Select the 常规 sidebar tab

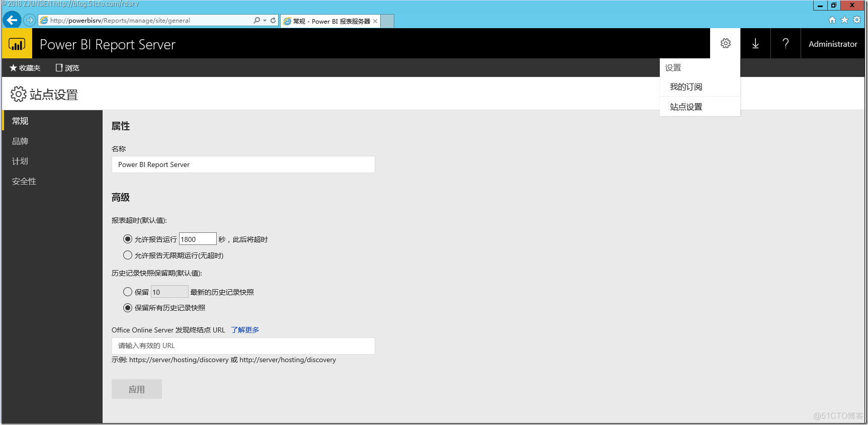(x=52, y=121)
